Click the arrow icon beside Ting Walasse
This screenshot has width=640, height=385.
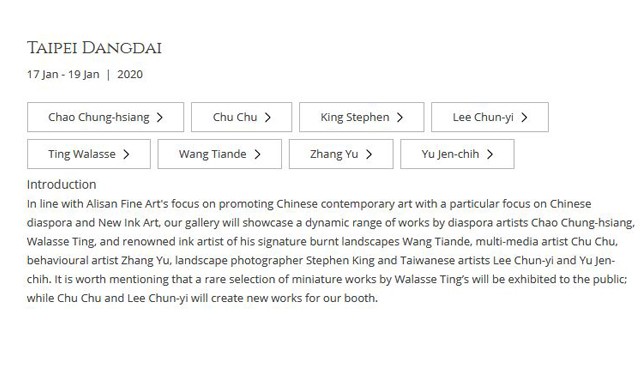(x=126, y=154)
